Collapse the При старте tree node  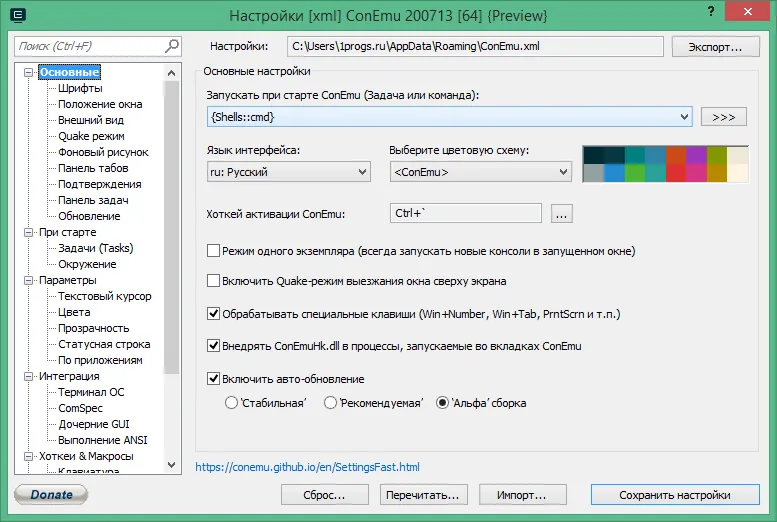click(29, 232)
